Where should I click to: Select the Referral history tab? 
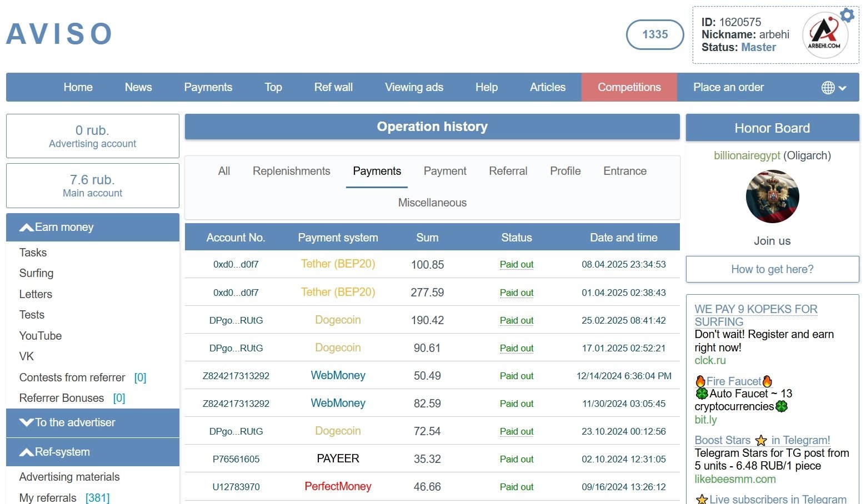[508, 172]
